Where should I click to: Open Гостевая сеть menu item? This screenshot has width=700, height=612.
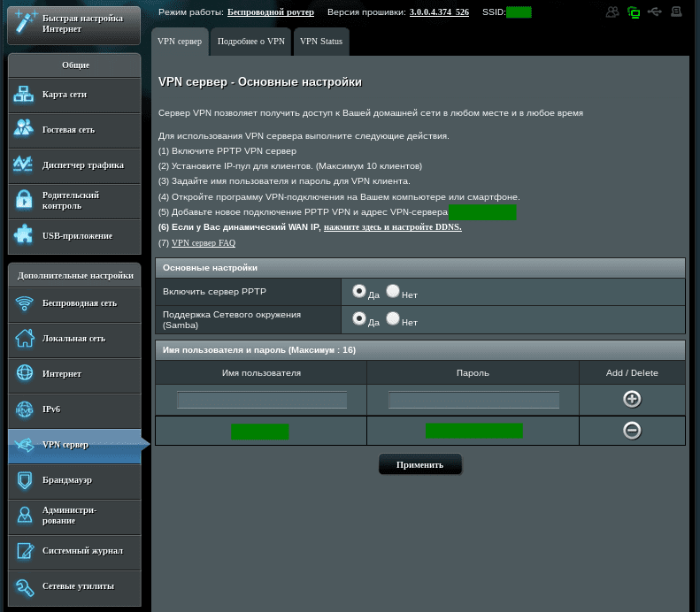coord(74,130)
